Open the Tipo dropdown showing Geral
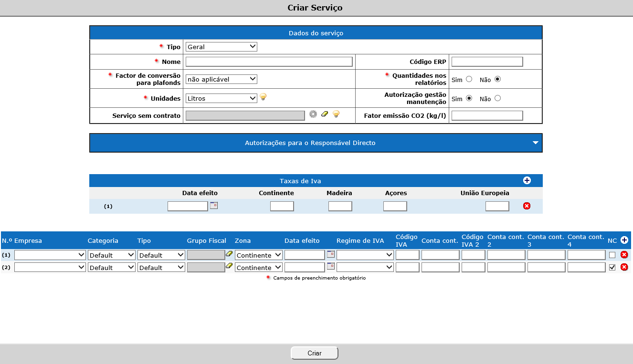Screen dimensions: 633x364 click(x=221, y=47)
